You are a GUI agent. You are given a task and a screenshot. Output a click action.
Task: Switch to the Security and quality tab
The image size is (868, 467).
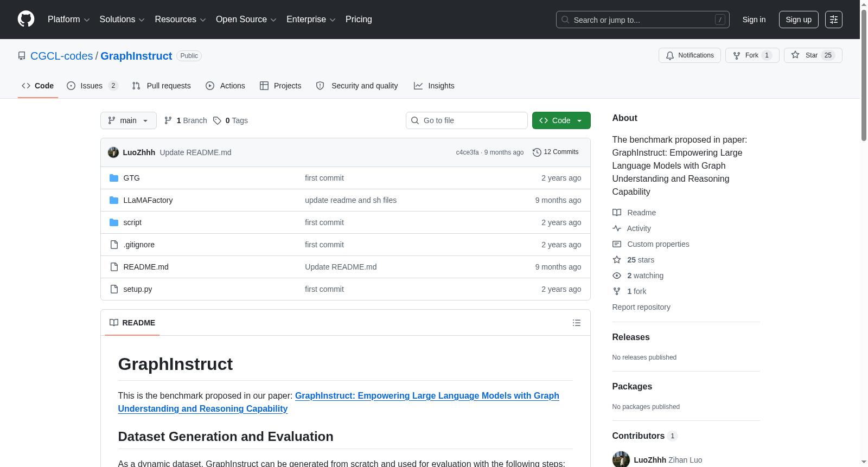tap(357, 86)
